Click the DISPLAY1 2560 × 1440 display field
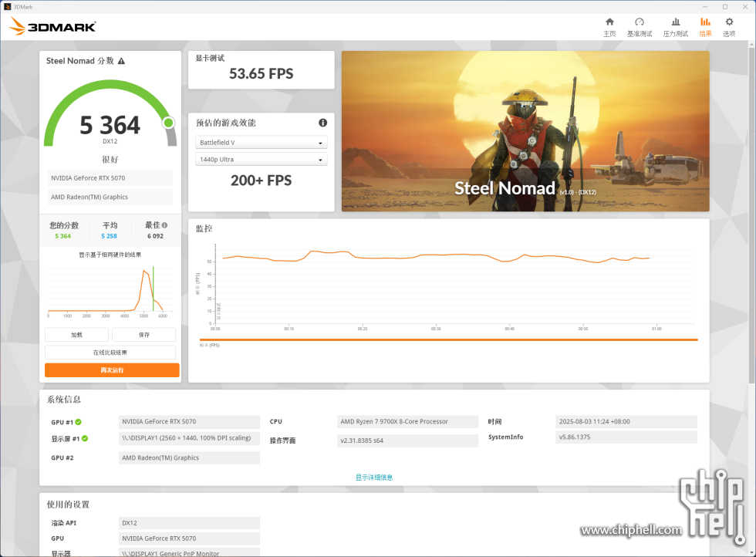The width and height of the screenshot is (756, 557). tap(189, 438)
